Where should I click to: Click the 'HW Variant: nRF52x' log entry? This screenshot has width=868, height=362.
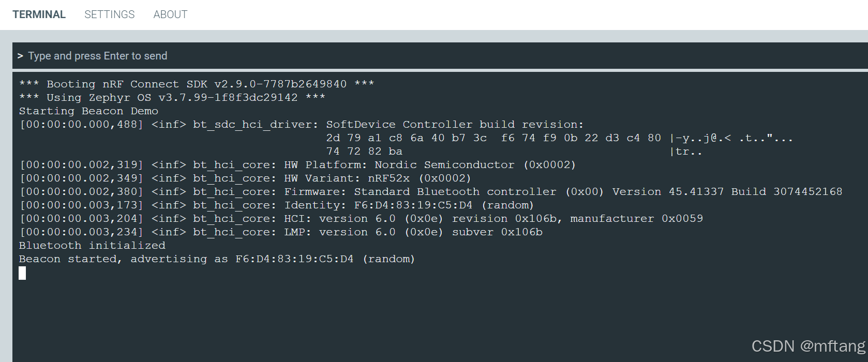[x=246, y=178]
